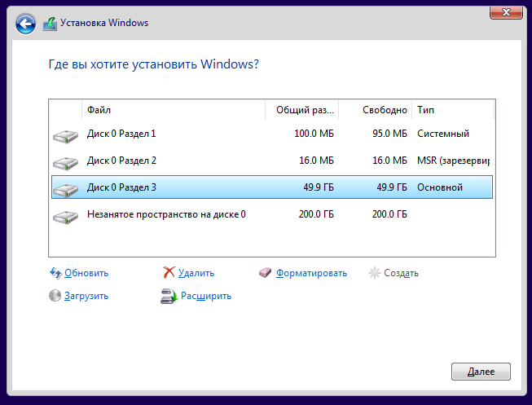
Task: Open the Форматировать link
Action: [x=311, y=273]
